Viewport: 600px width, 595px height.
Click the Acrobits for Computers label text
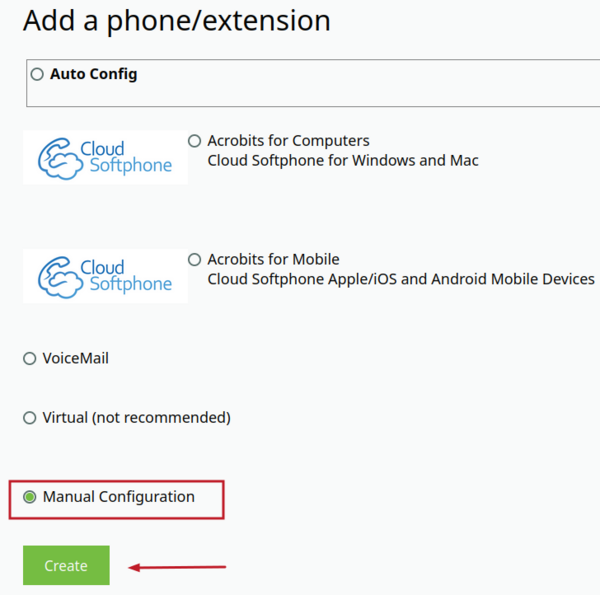(288, 141)
